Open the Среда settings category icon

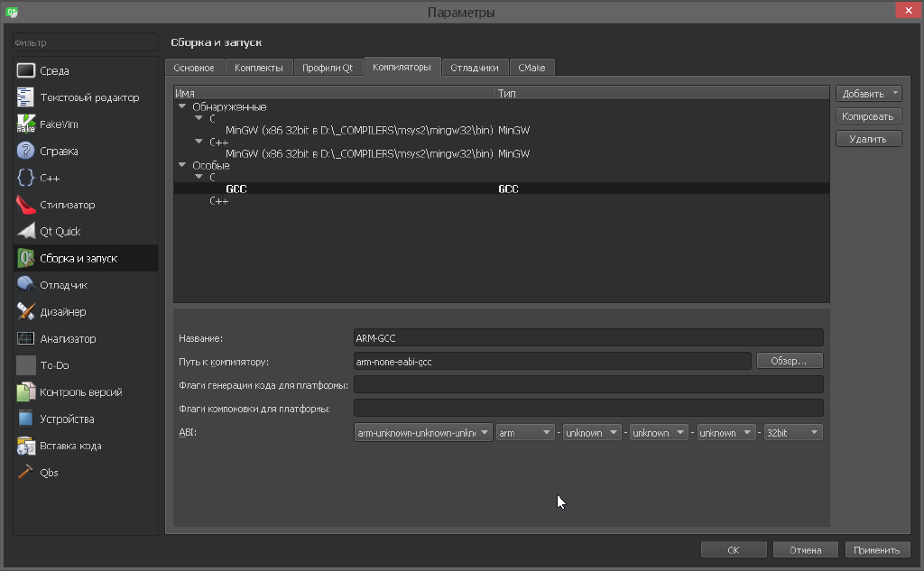tap(25, 70)
